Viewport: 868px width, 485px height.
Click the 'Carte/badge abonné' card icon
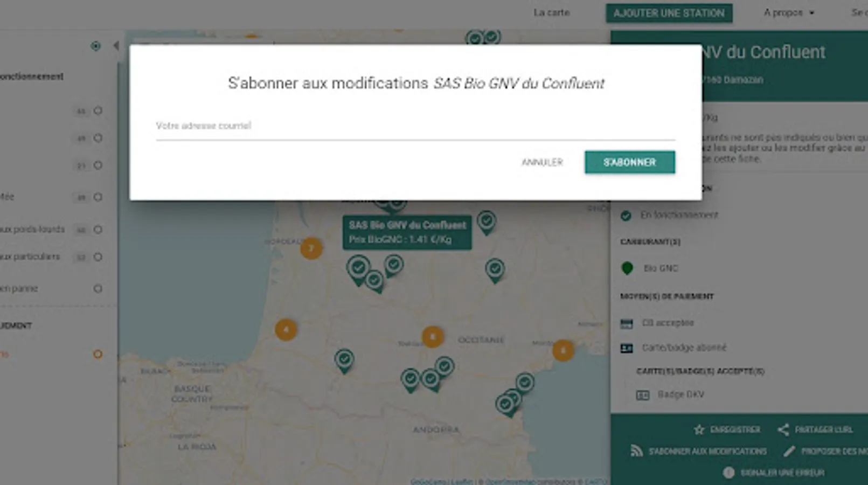click(x=627, y=348)
